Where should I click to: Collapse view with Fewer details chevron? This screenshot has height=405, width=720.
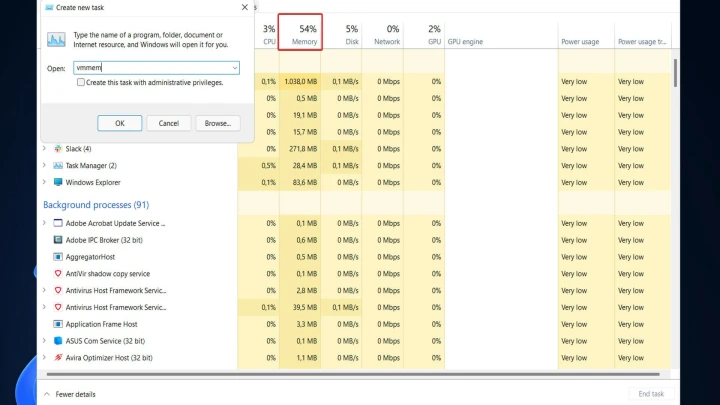(47, 394)
